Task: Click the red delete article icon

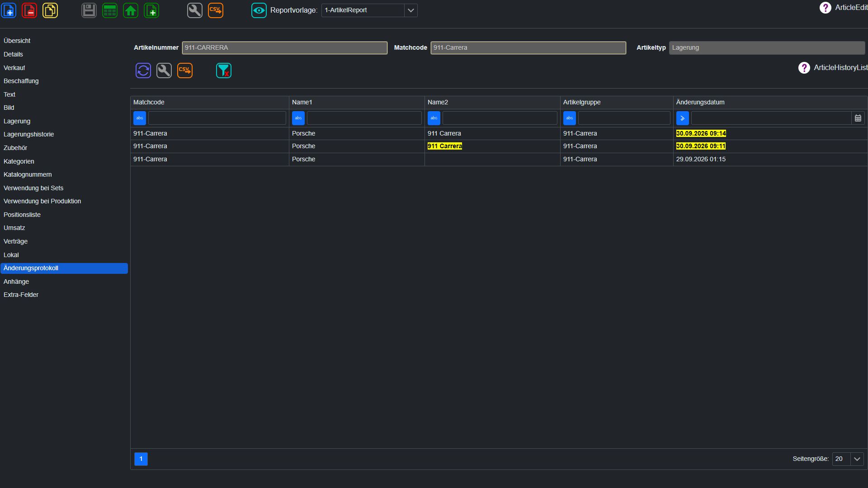Action: point(29,10)
